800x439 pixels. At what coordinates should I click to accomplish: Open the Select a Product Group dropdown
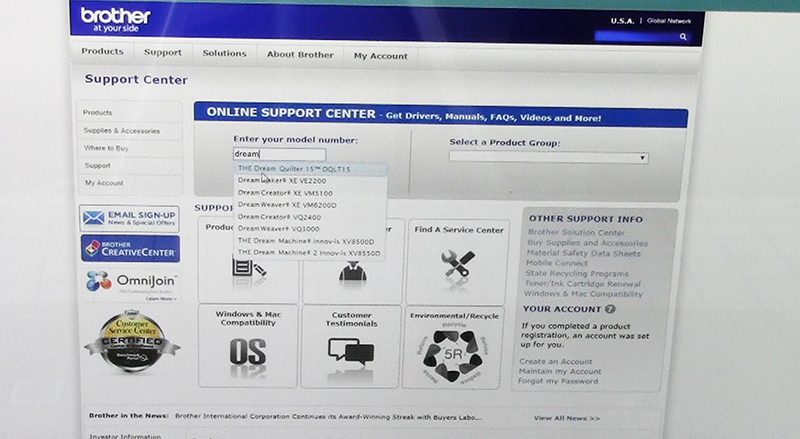(x=548, y=158)
